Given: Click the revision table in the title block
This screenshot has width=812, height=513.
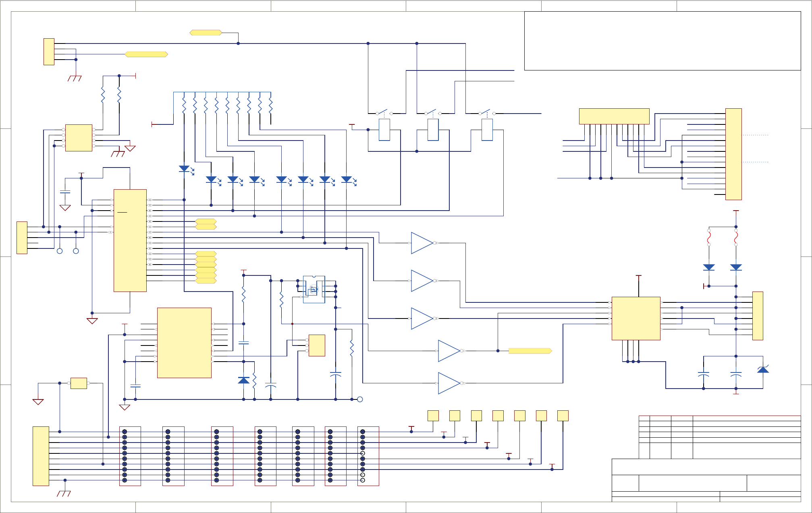Looking at the screenshot, I should 720,437.
